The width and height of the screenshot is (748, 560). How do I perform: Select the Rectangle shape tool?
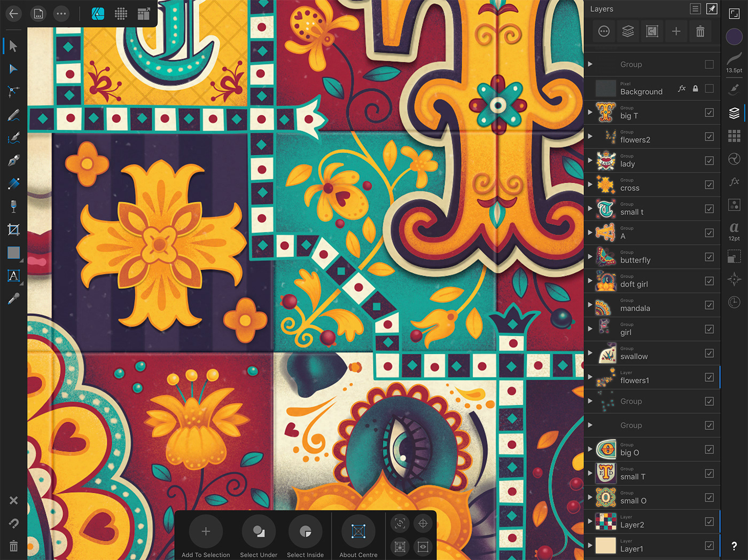[x=13, y=253]
